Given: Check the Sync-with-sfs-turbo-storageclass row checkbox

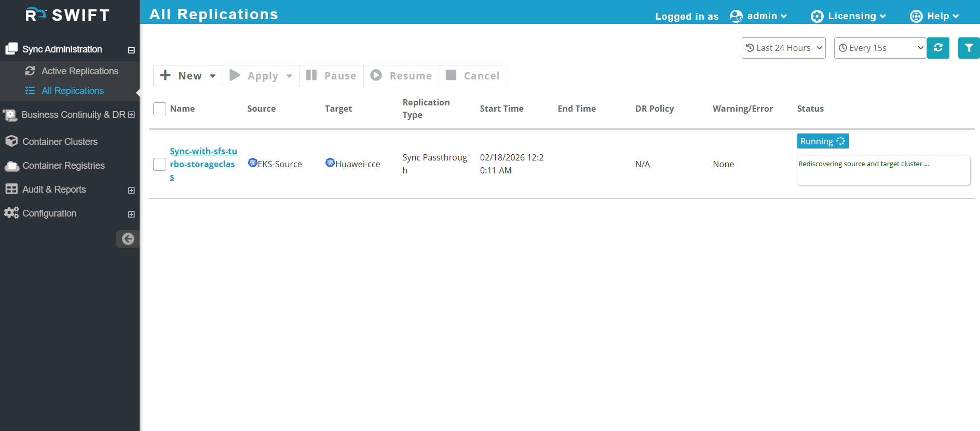Looking at the screenshot, I should 159,164.
